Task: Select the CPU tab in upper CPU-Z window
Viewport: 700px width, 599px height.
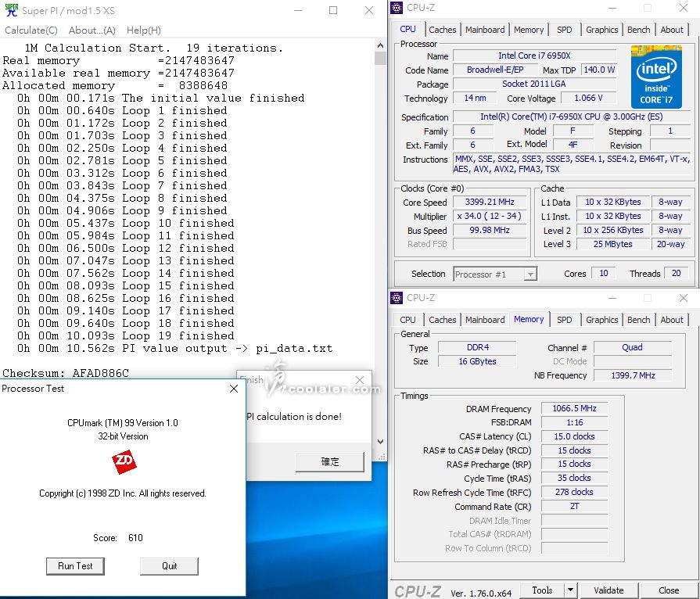Action: point(407,29)
